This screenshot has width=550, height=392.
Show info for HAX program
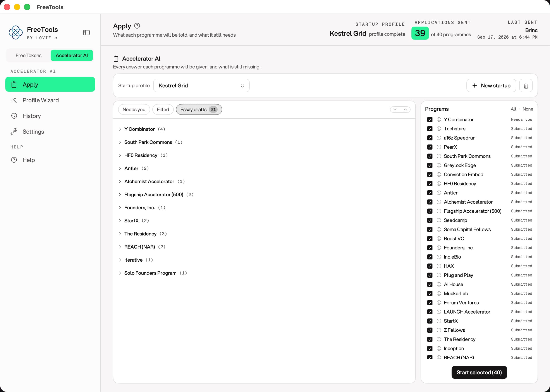tap(439, 266)
